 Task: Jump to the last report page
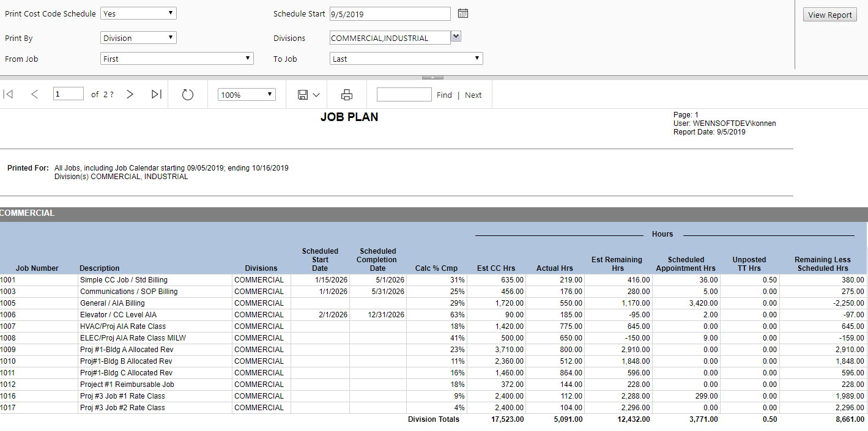tap(157, 94)
